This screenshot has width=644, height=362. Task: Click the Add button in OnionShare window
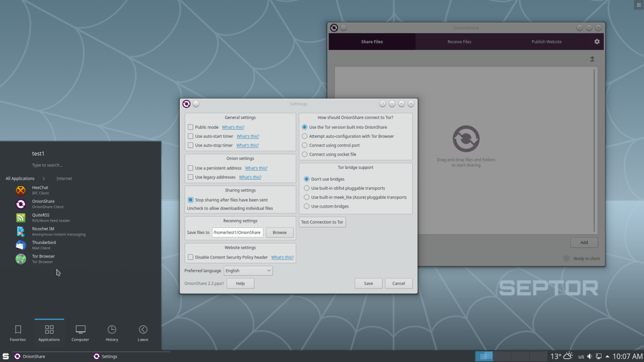coord(584,242)
